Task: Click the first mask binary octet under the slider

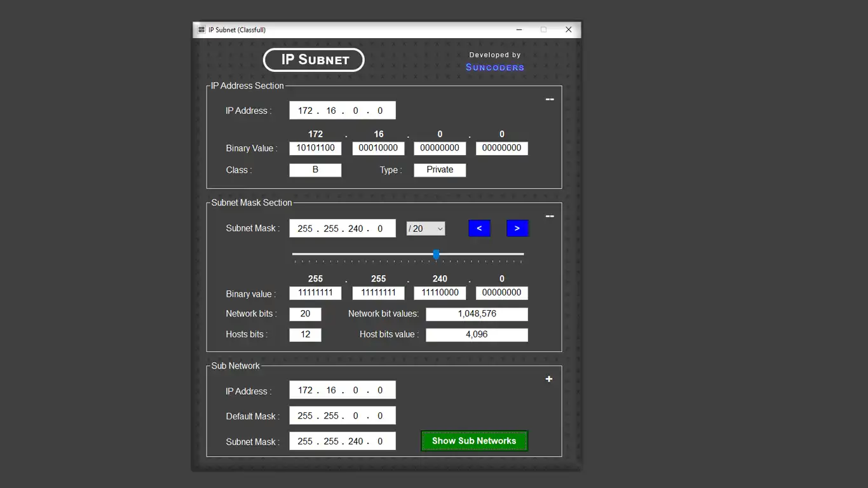Action: pos(315,293)
